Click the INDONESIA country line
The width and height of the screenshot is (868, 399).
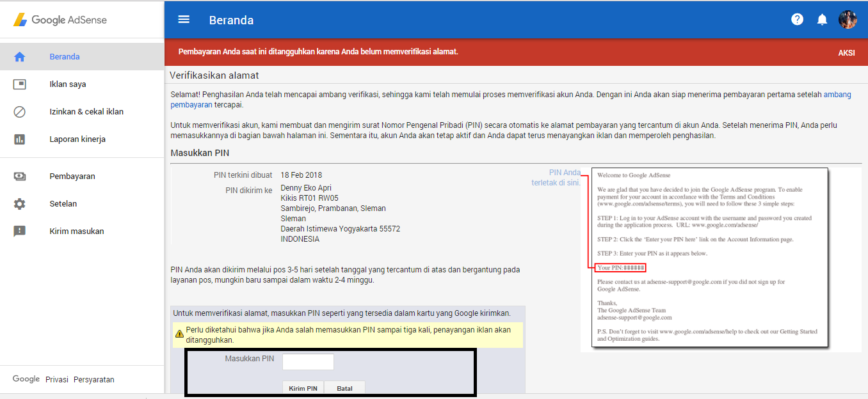click(x=300, y=239)
